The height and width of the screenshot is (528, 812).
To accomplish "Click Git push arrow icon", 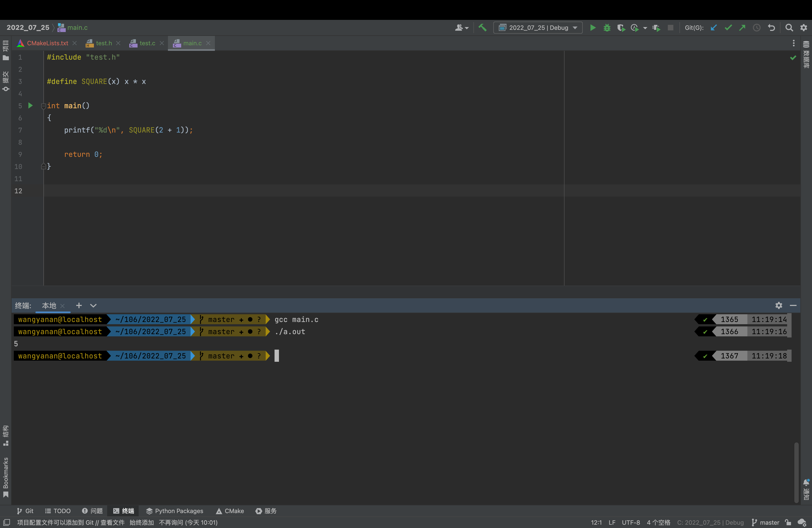I will point(742,28).
